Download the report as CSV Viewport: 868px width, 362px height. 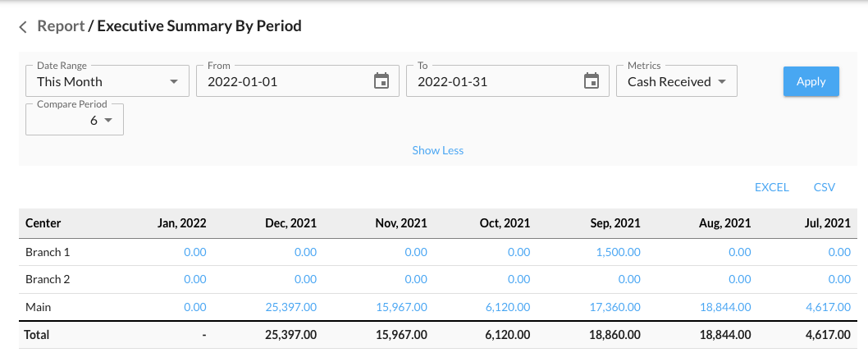pos(824,187)
